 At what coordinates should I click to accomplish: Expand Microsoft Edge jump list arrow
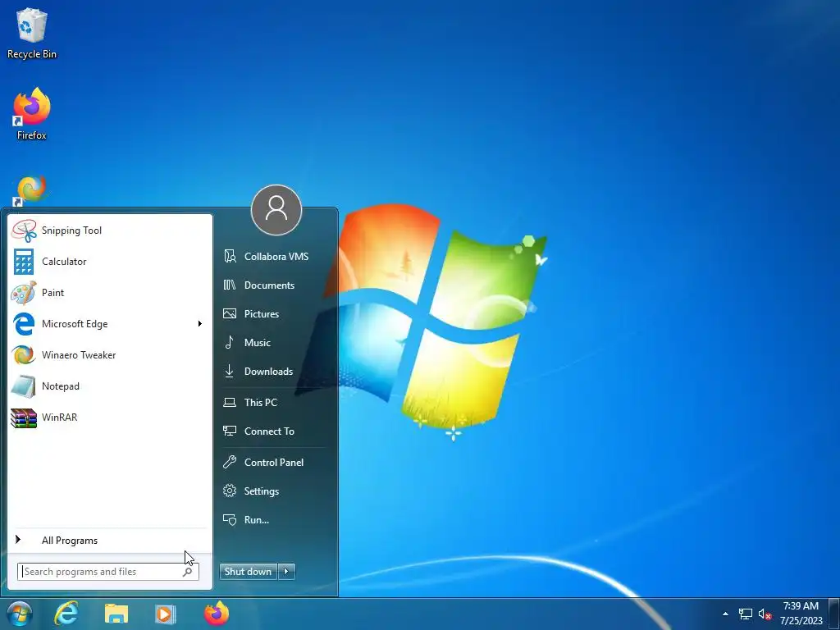pyautogui.click(x=200, y=323)
